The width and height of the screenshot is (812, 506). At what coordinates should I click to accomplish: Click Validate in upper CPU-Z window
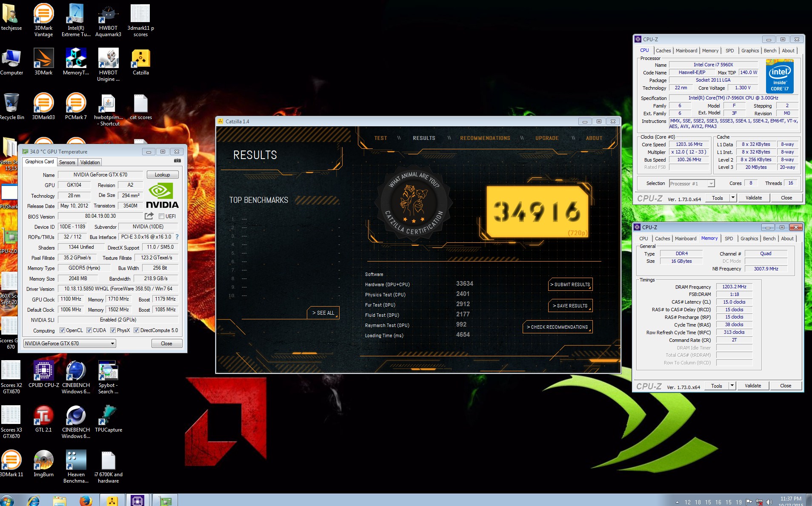click(x=753, y=198)
